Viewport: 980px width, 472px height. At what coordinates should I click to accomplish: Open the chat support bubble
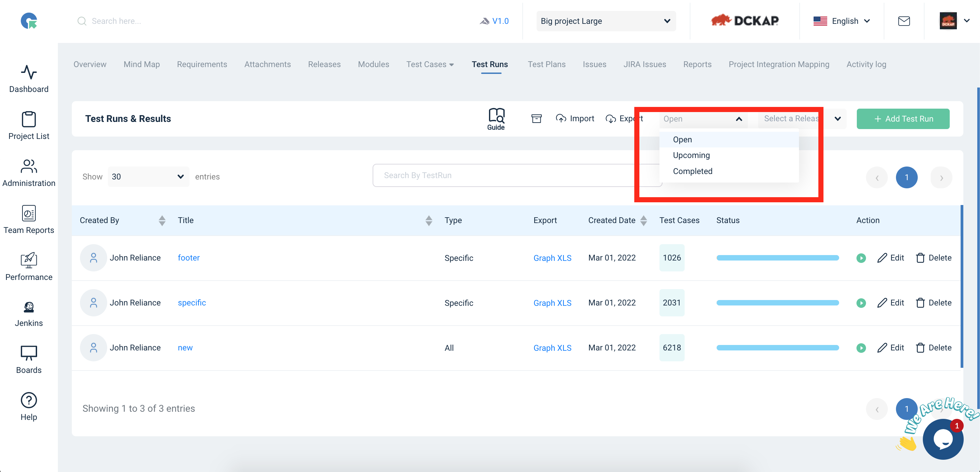point(943,439)
